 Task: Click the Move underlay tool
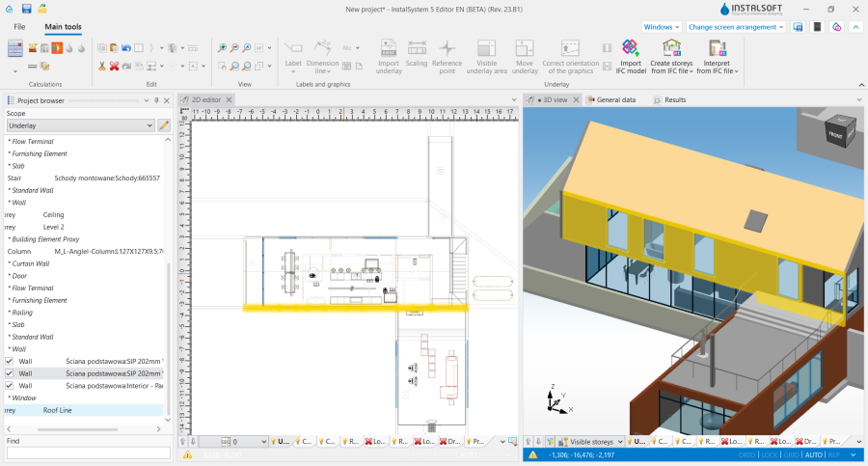[525, 57]
